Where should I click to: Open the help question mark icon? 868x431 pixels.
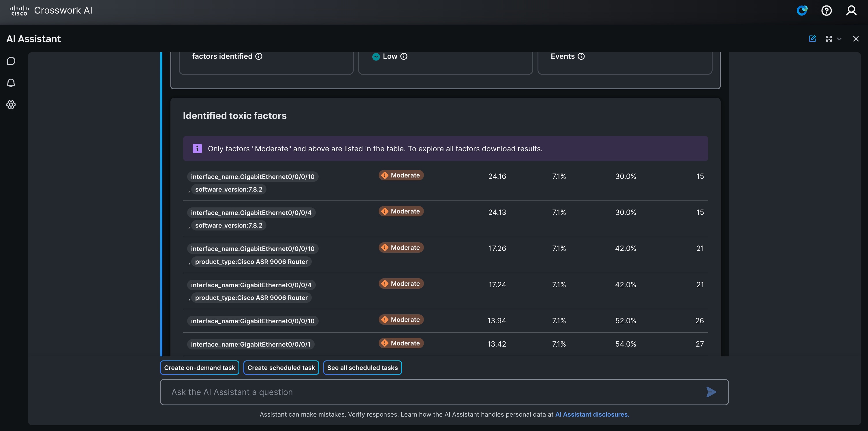pyautogui.click(x=826, y=10)
